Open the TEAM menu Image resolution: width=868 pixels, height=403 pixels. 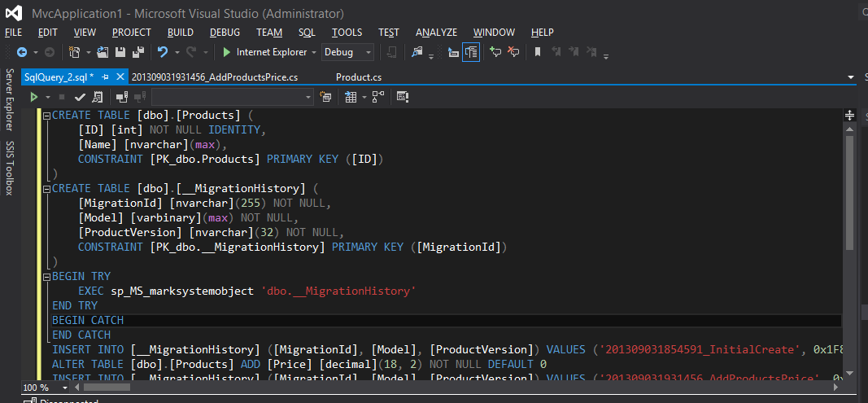click(269, 33)
